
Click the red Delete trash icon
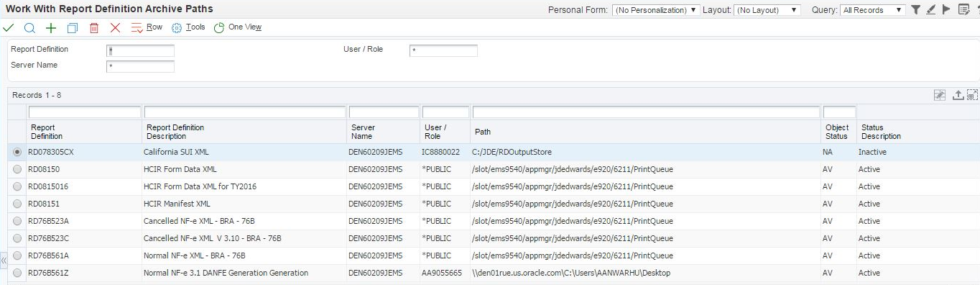(94, 28)
